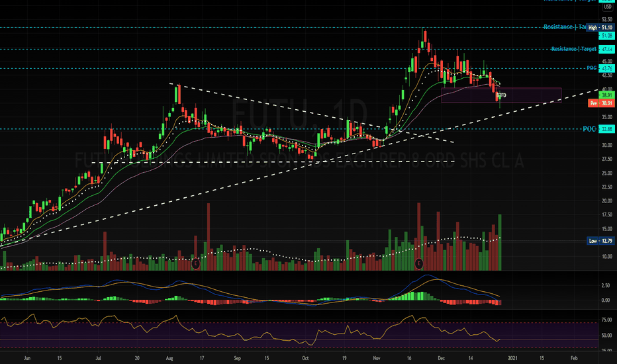
Task: Click the Jun date on time axis
Action: (26, 359)
